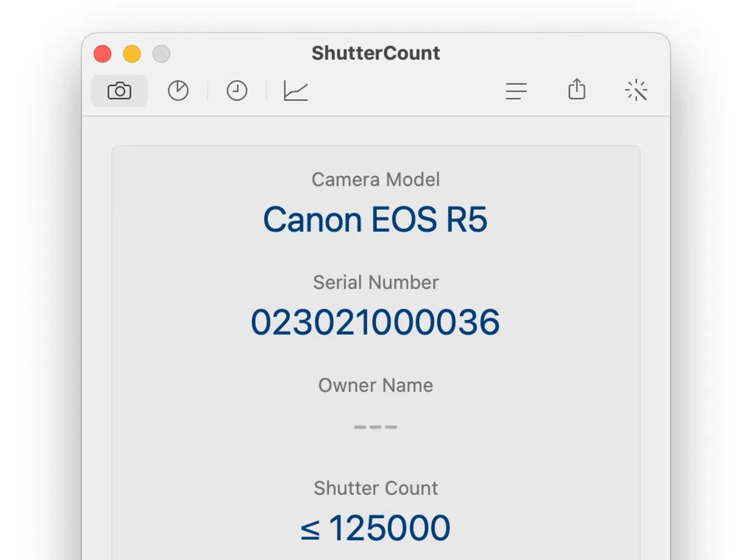This screenshot has height=560, width=747.
Task: Click the Shutter Count label
Action: (376, 488)
